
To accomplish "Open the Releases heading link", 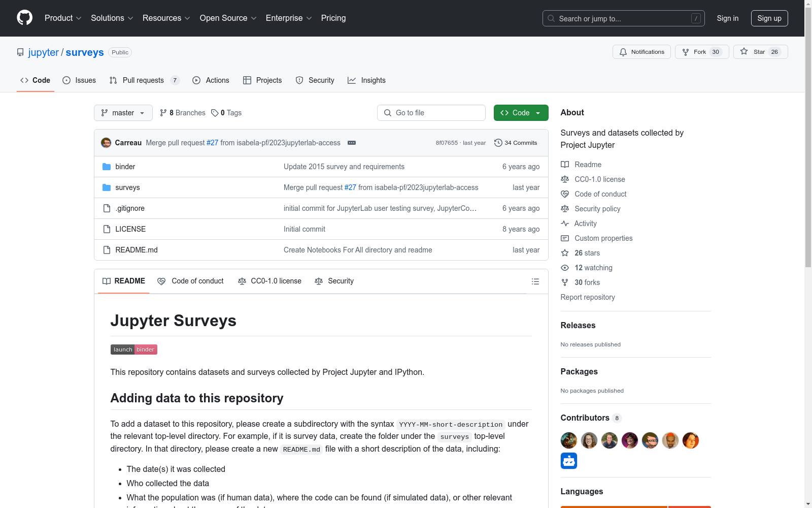I will click(578, 325).
